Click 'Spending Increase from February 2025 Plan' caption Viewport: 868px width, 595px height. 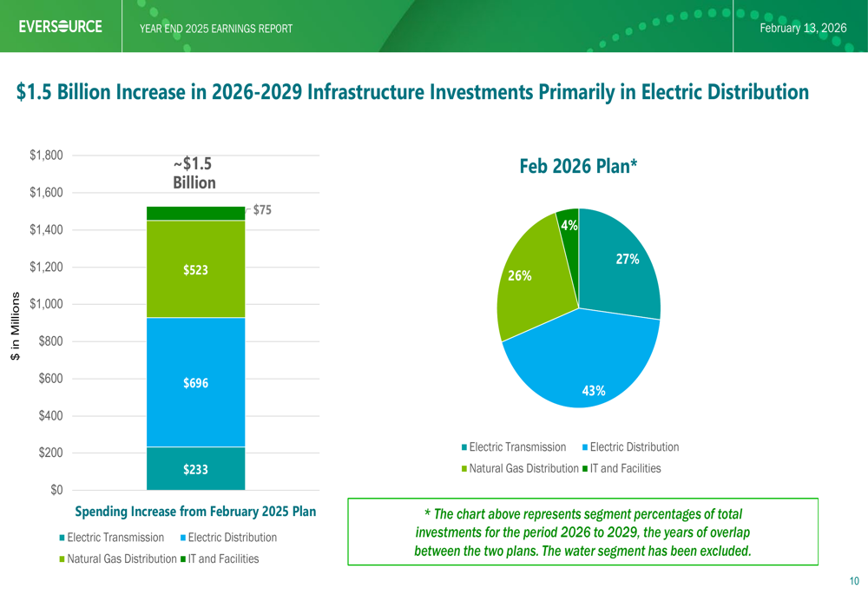195,512
